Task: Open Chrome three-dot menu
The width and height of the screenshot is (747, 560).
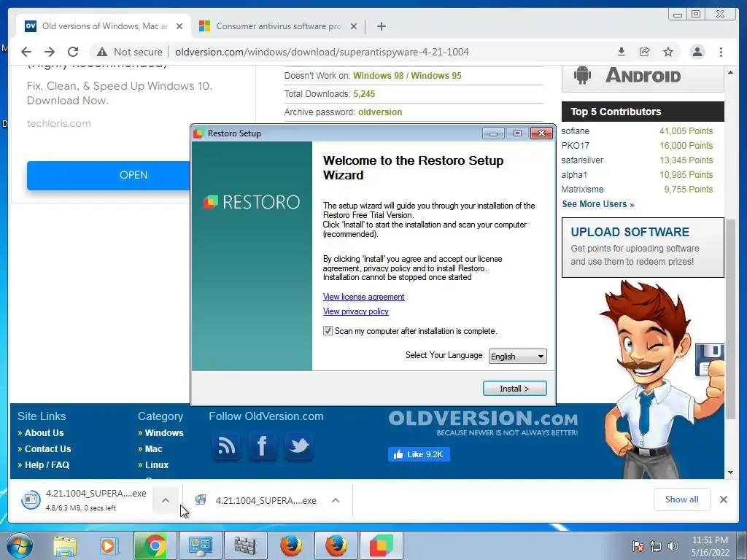Action: [721, 52]
